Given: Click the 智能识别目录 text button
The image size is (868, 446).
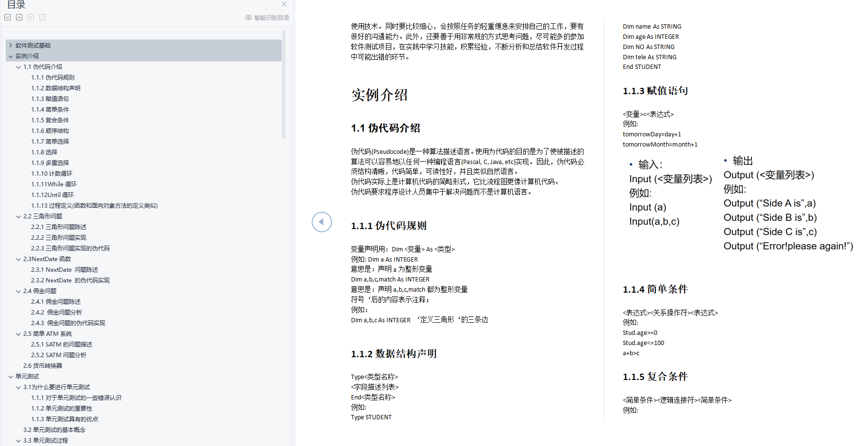Looking at the screenshot, I should click(x=270, y=17).
